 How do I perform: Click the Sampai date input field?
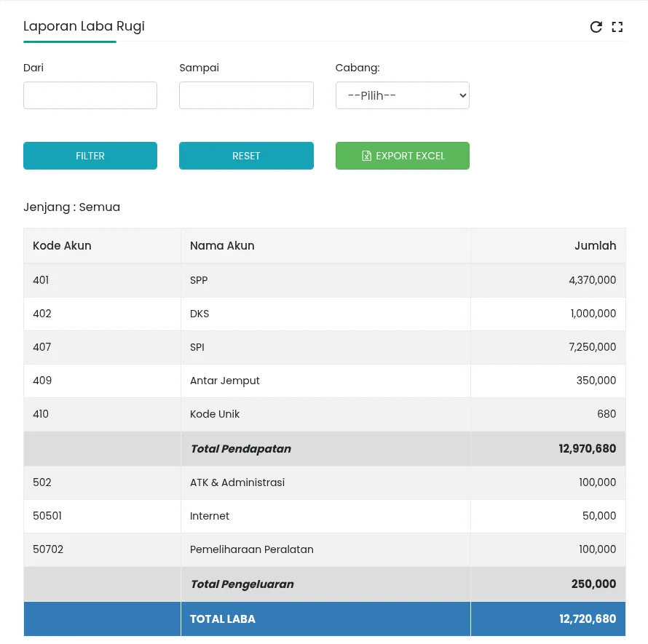pos(246,95)
